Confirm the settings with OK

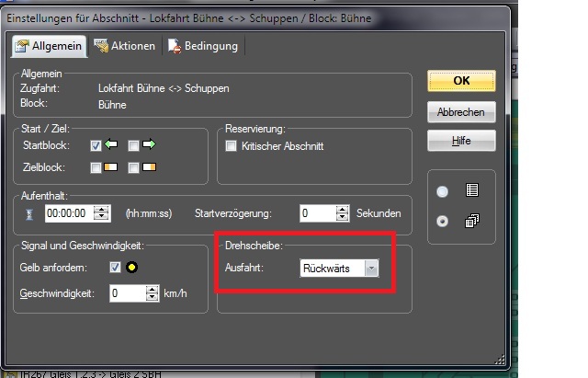click(x=461, y=81)
